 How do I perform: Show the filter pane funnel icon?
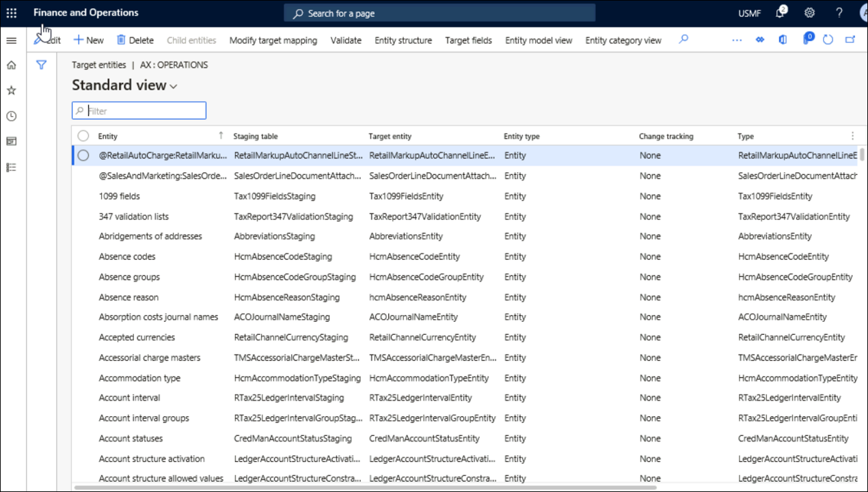coord(42,65)
